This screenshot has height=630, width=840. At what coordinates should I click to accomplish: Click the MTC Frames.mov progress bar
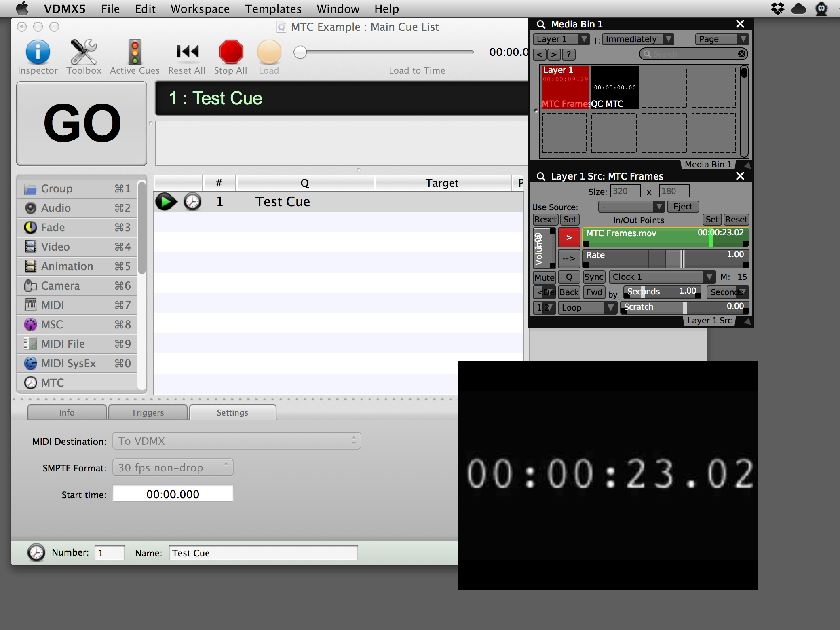[x=665, y=237]
